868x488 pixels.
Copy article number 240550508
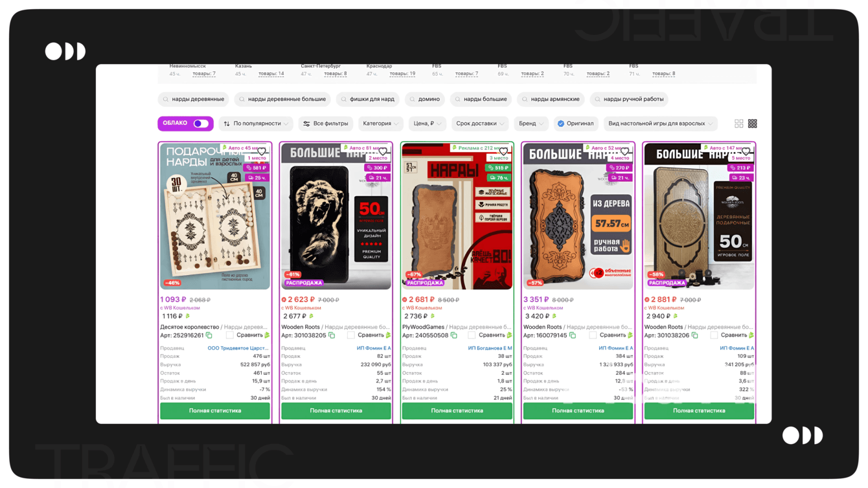pyautogui.click(x=453, y=335)
